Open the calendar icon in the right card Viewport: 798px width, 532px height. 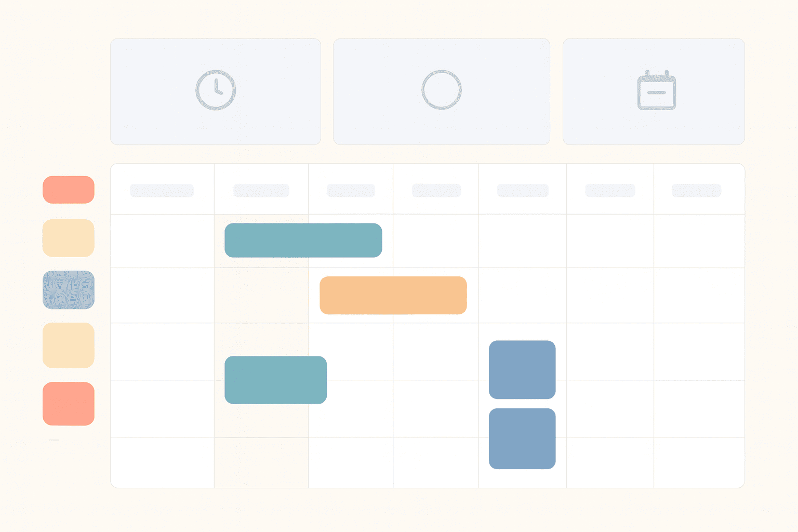point(657,91)
